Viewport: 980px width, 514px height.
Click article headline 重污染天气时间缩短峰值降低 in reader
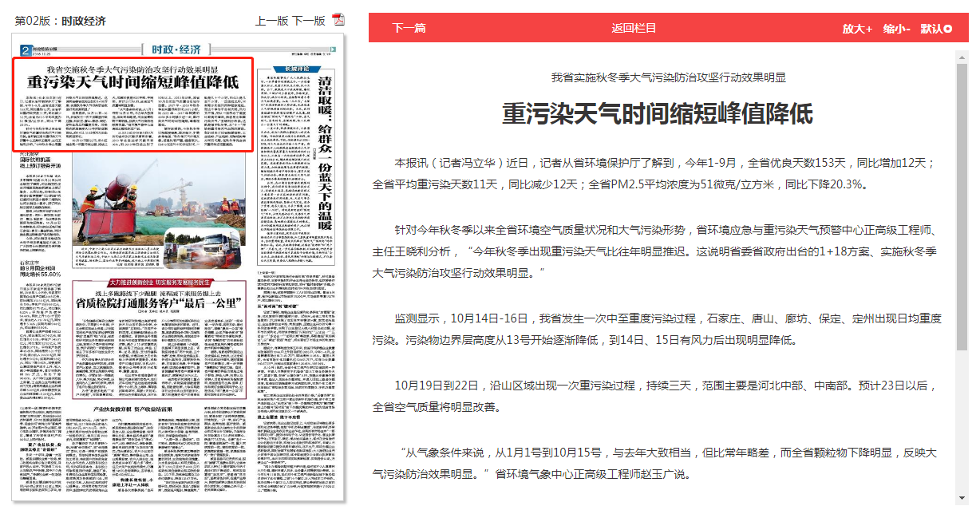[657, 114]
